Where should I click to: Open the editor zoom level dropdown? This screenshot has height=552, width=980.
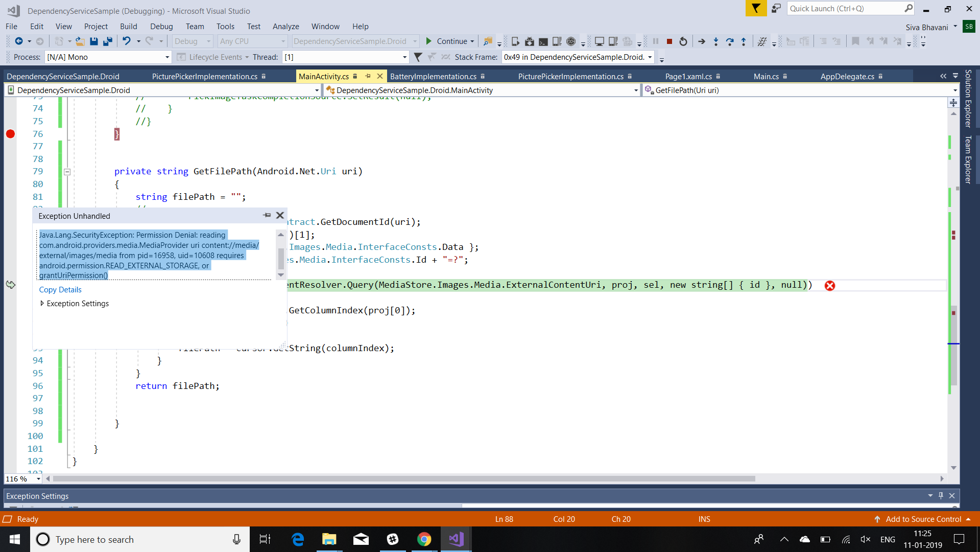pos(38,479)
